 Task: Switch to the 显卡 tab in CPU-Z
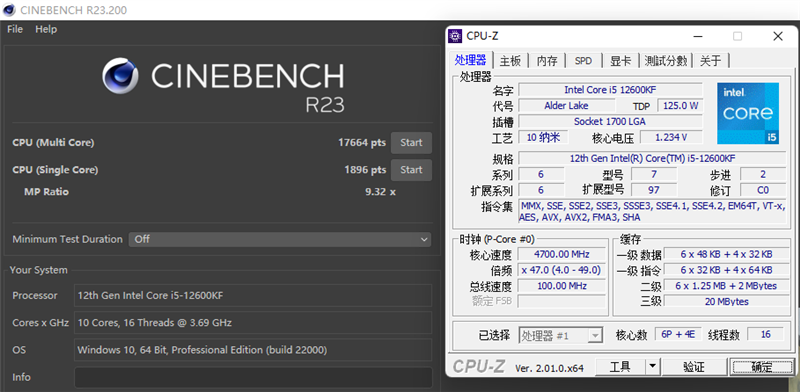click(620, 61)
